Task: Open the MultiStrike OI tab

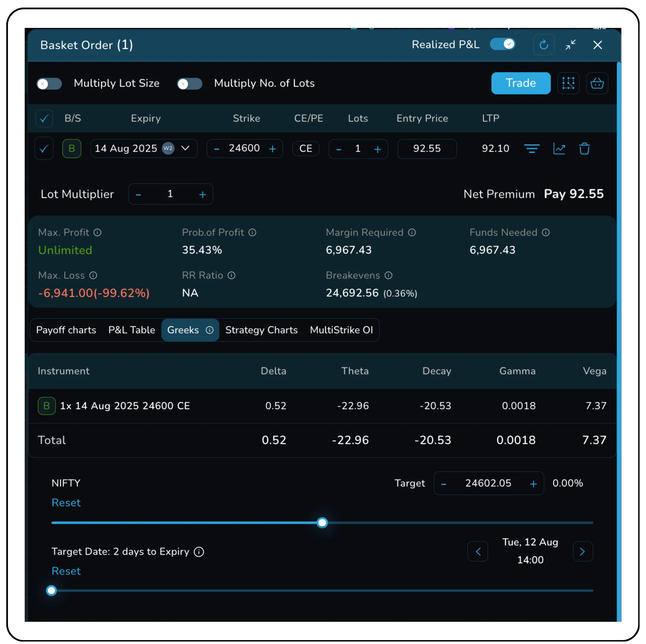Action: [x=341, y=330]
